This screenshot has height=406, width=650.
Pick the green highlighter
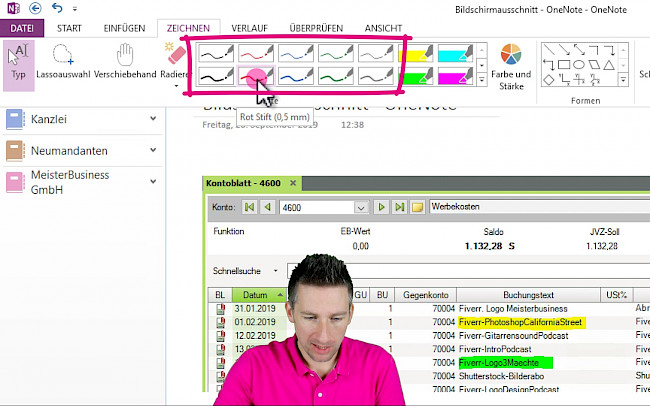point(416,76)
